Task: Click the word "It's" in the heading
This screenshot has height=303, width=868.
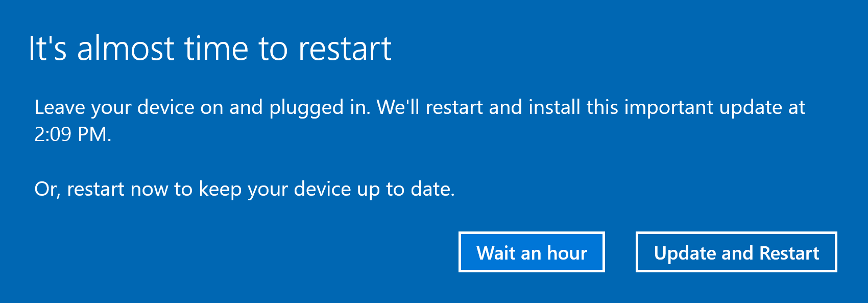Action: pyautogui.click(x=47, y=49)
